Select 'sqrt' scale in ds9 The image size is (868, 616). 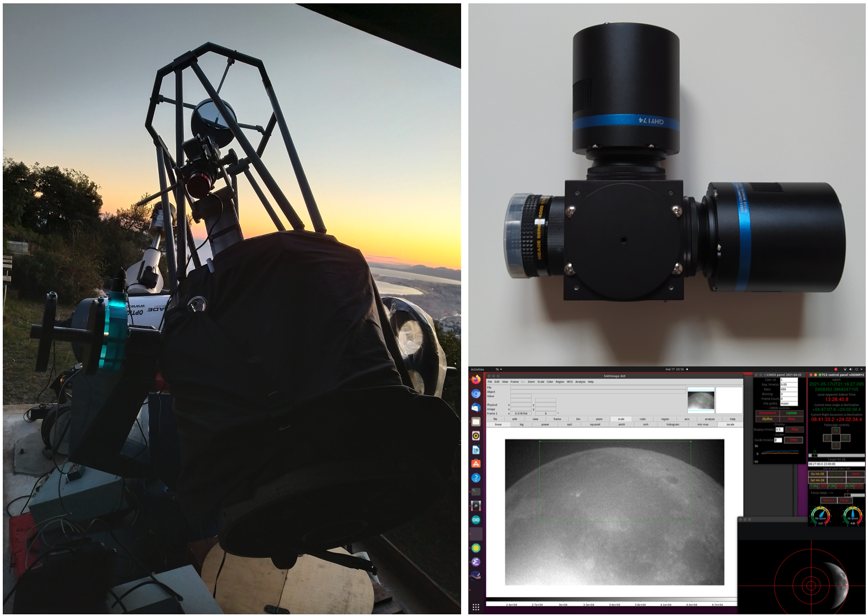tap(570, 425)
